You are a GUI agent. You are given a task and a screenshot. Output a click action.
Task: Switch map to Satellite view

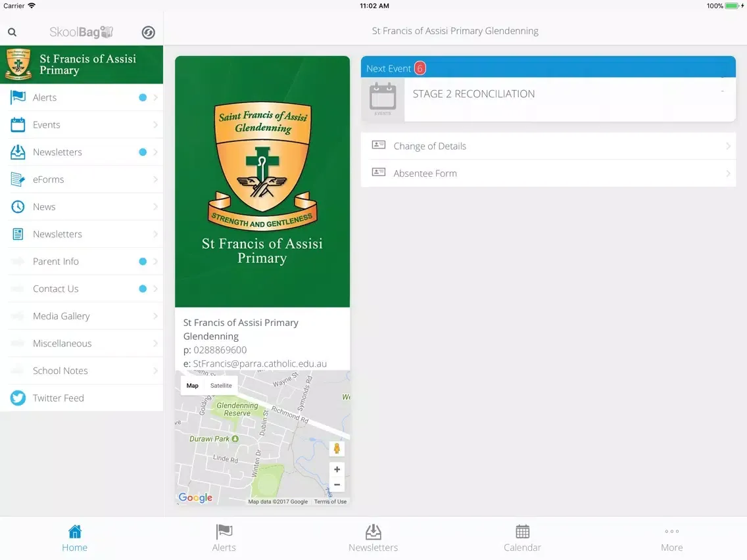(221, 386)
